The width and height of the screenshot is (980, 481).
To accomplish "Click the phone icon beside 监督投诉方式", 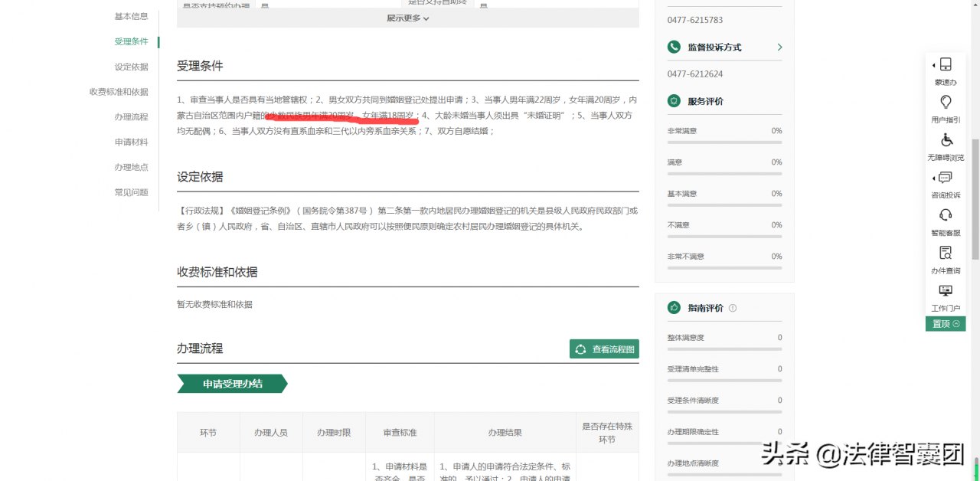I will (x=673, y=47).
